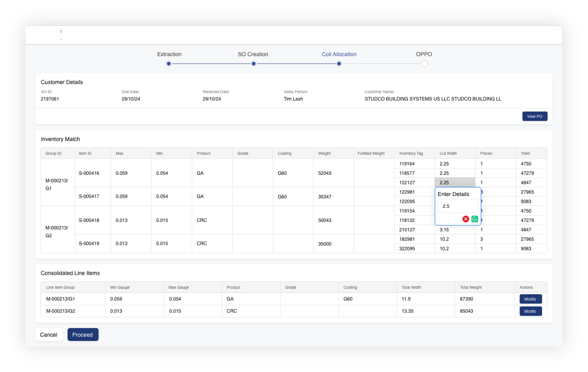The height and width of the screenshot is (372, 588).
Task: Click the cut width 3.15 cell for tag 210127
Action: (x=454, y=230)
